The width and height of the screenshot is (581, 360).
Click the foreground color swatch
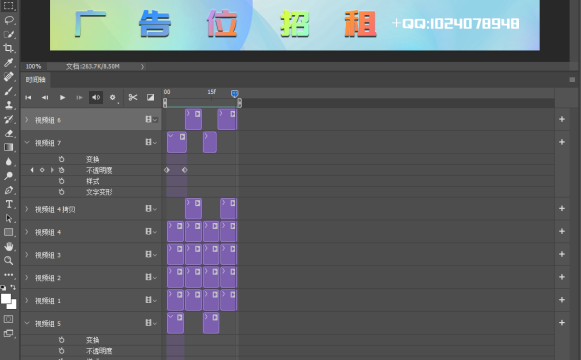[x=6, y=299]
